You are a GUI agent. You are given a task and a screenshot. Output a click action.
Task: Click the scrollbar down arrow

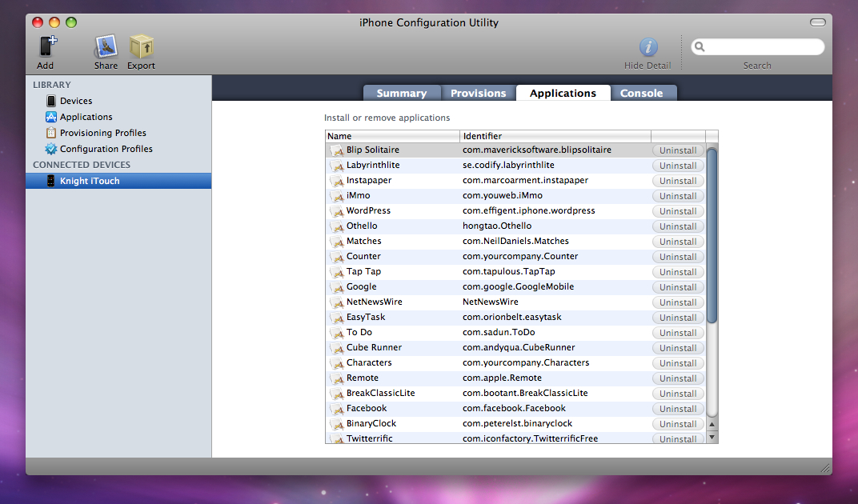coord(712,438)
